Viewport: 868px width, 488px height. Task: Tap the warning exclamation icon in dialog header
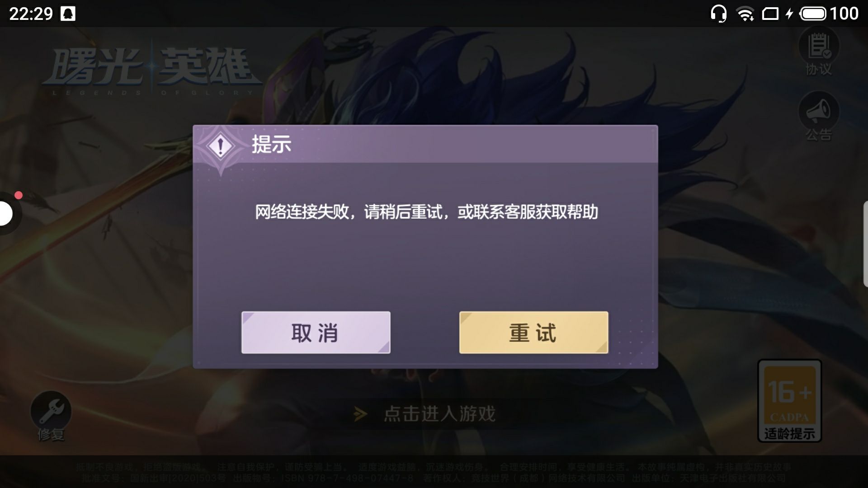coord(220,146)
